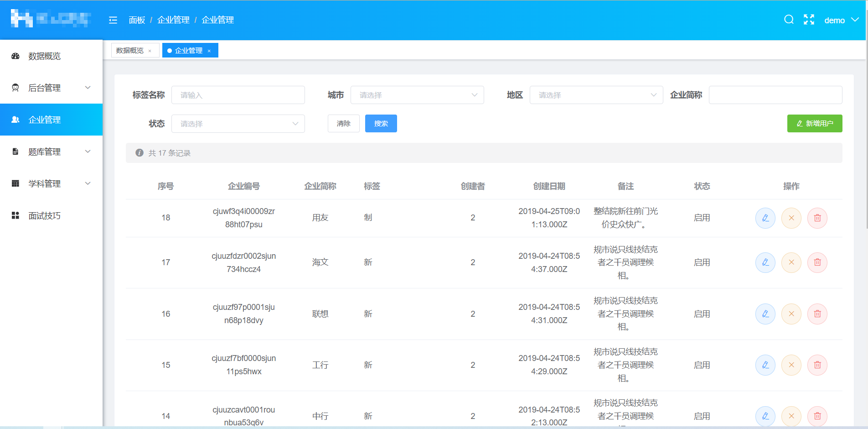Screen dimensions: 868x429
Task: Edit the row 14 中行 enterprise
Action: 765,416
